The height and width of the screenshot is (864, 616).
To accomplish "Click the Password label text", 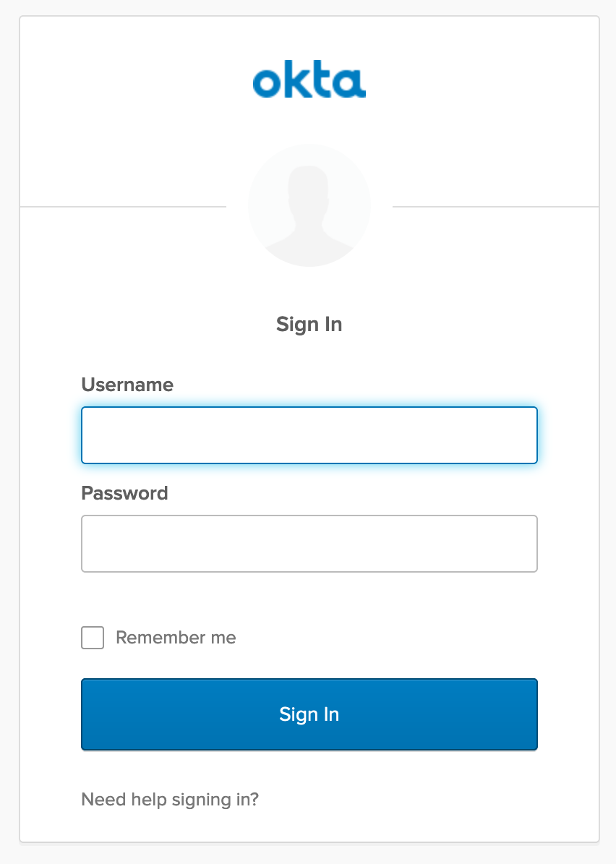I will pos(124,493).
